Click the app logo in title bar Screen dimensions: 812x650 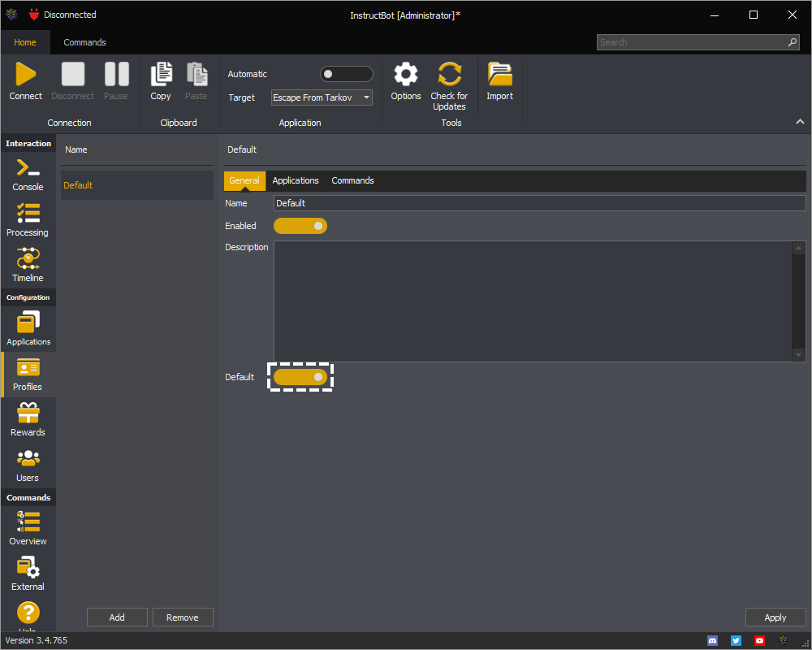click(x=11, y=15)
